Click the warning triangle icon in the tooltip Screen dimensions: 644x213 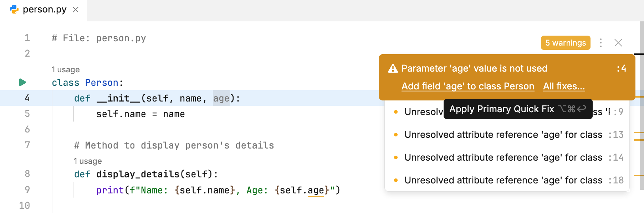click(x=393, y=68)
